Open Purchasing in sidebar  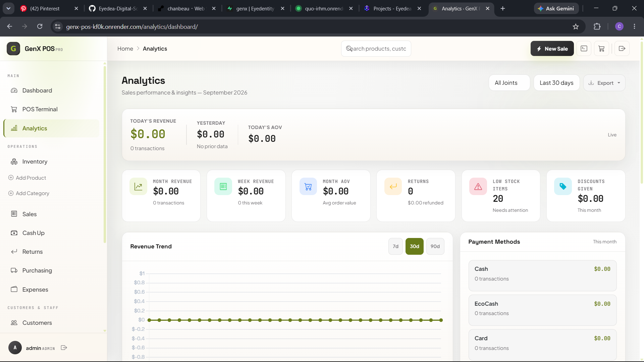pyautogui.click(x=51, y=270)
